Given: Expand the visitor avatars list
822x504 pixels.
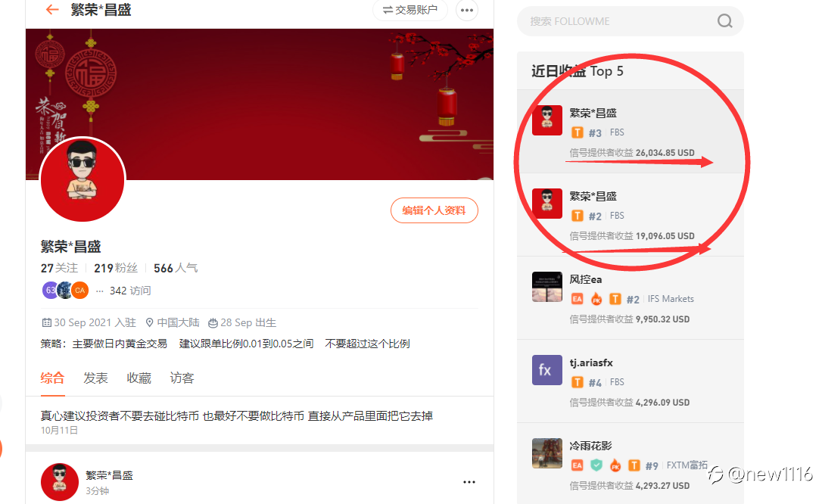Looking at the screenshot, I should (x=100, y=291).
